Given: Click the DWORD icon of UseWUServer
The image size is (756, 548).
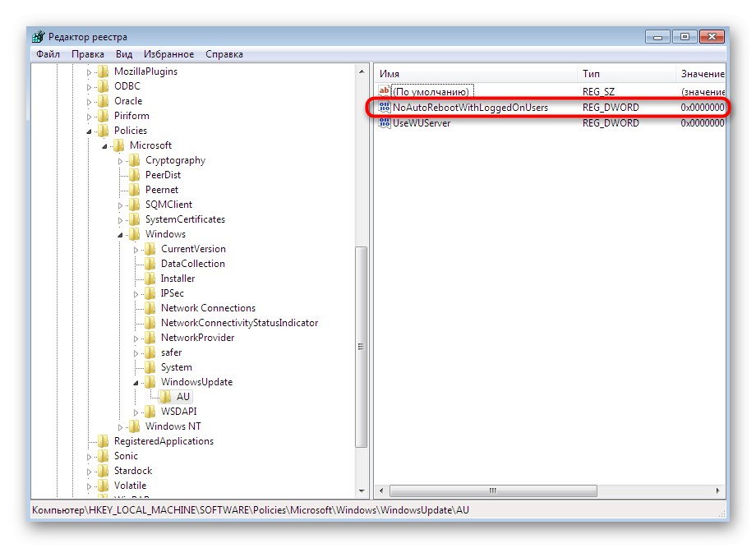Looking at the screenshot, I should [x=385, y=123].
